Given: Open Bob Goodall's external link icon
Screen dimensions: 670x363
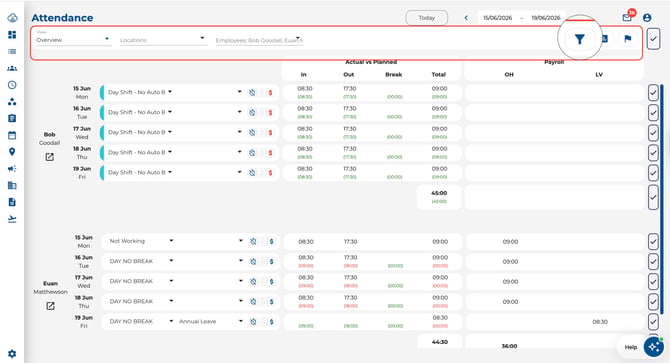Looking at the screenshot, I should 50,157.
